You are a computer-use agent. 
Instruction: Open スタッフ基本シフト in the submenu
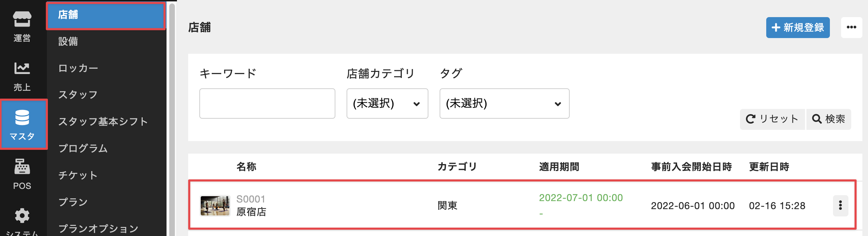(103, 121)
